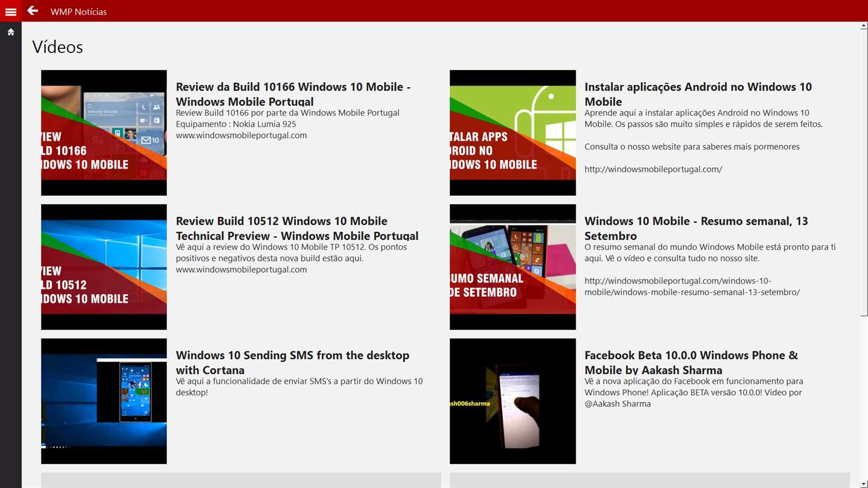Viewport: 868px width, 488px height.
Task: Select title Instalar aplicações Android no Windows 10 Mobile
Action: pyautogui.click(x=698, y=94)
